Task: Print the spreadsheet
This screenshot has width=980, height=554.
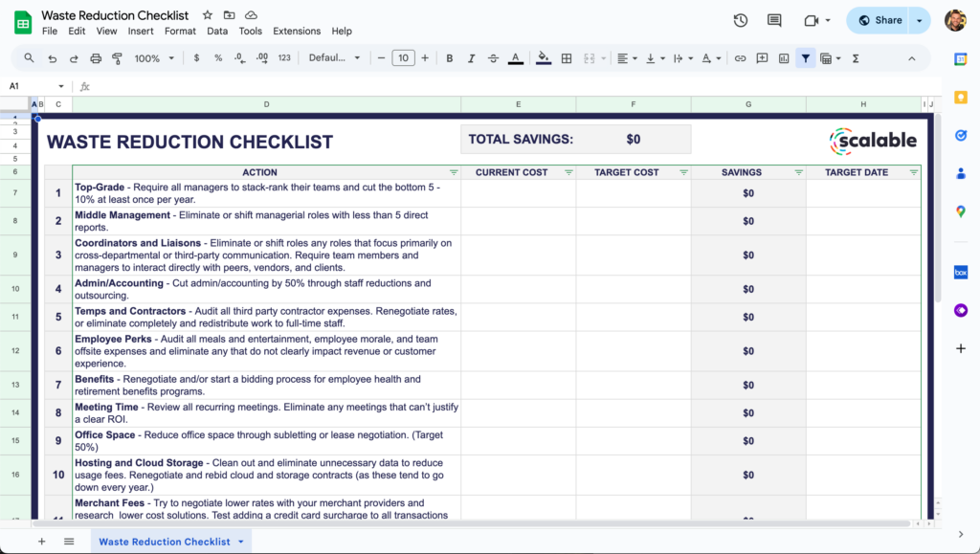Action: (96, 58)
